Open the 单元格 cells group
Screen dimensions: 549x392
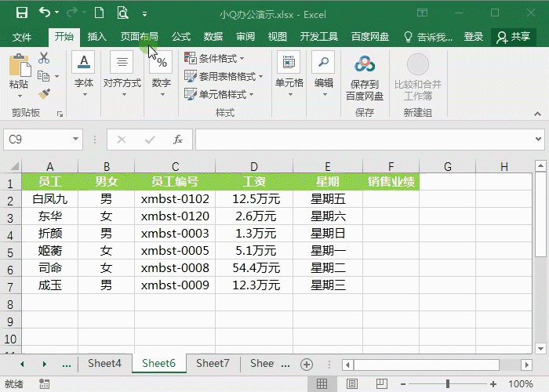point(289,74)
